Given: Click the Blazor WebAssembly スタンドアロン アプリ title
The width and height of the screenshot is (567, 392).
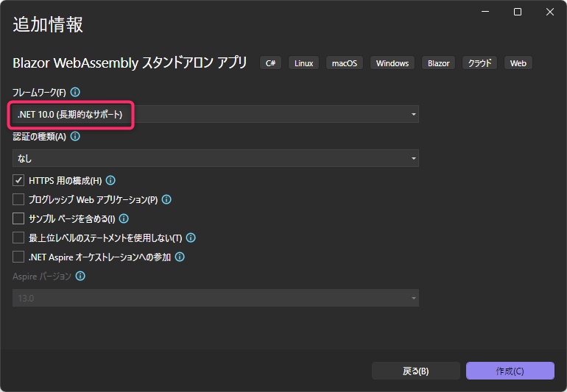Looking at the screenshot, I should [130, 63].
